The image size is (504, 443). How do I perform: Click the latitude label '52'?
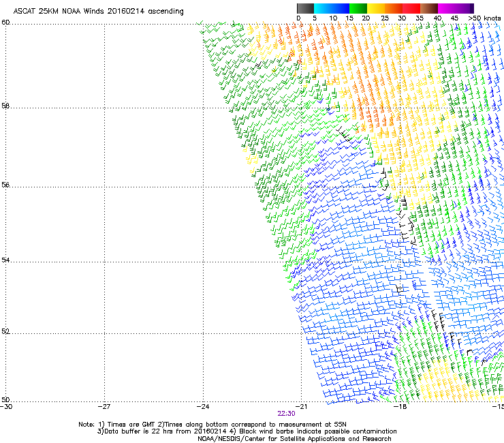[x=5, y=331]
